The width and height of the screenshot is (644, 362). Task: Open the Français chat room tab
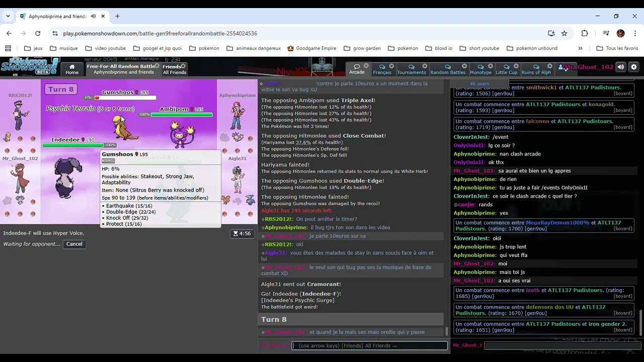[x=382, y=69]
